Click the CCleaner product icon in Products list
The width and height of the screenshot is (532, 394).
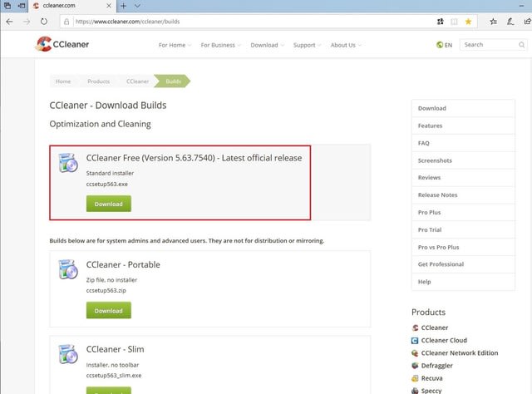click(x=415, y=328)
